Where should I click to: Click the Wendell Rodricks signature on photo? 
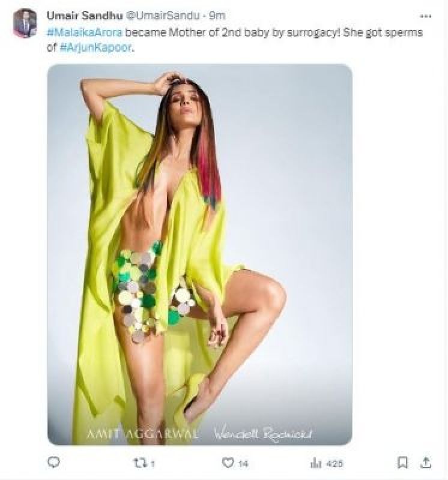(258, 431)
